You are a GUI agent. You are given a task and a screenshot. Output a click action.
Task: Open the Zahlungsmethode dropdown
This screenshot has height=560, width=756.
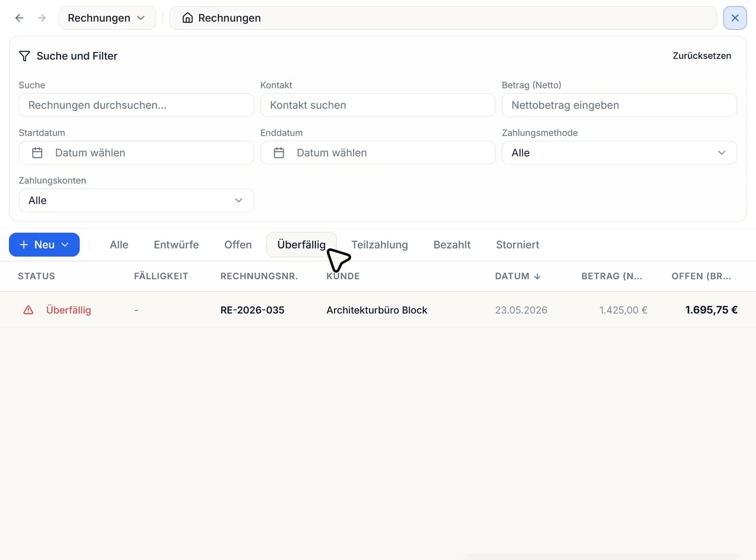[x=619, y=153]
